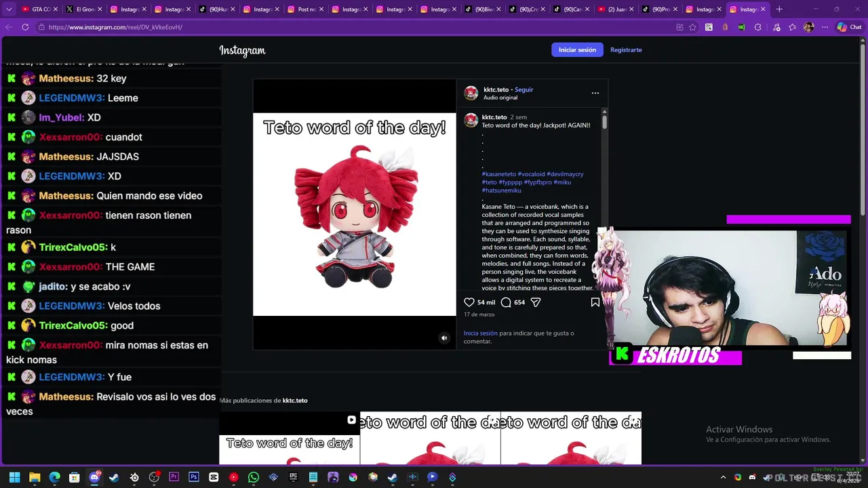
Task: Switch to the (90)Cre TikTok tab
Action: tap(526, 9)
